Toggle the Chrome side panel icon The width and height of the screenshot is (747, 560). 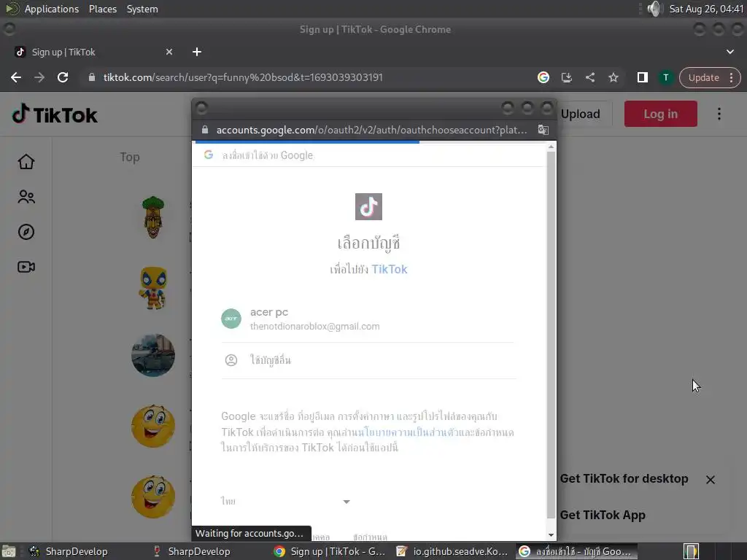click(x=642, y=77)
